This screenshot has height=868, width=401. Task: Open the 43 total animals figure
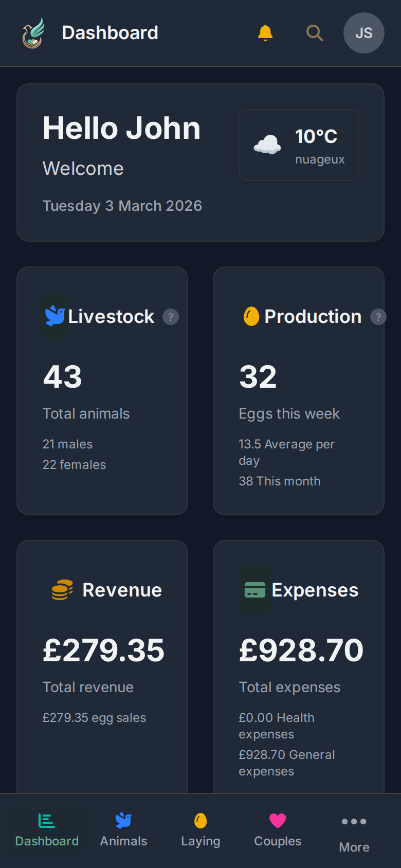(63, 376)
